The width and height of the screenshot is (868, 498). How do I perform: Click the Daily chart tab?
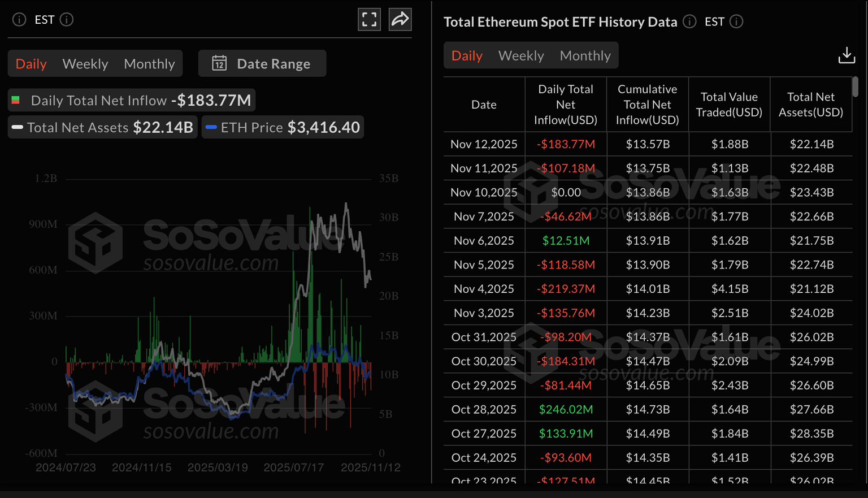(31, 64)
